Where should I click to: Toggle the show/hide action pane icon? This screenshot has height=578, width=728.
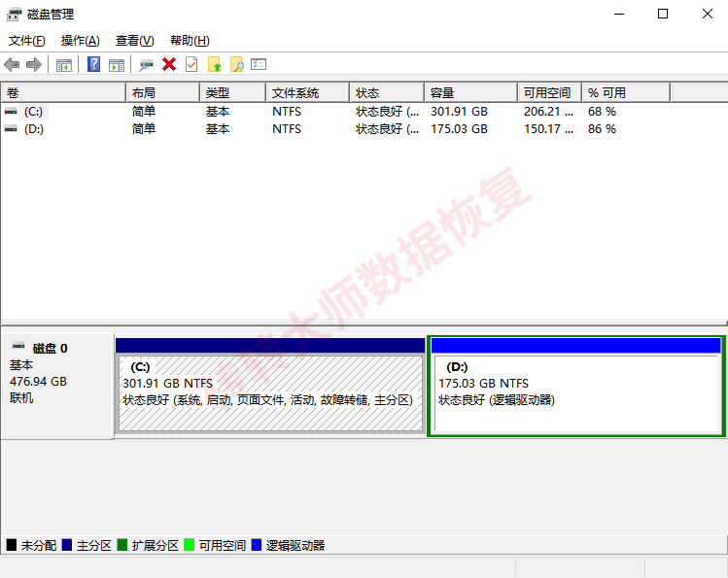117,65
